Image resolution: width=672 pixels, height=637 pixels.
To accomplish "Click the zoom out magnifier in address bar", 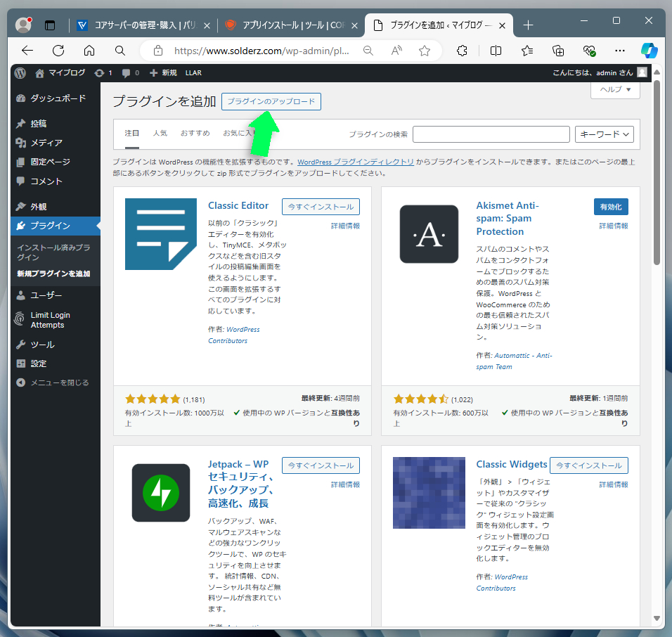I will [368, 51].
